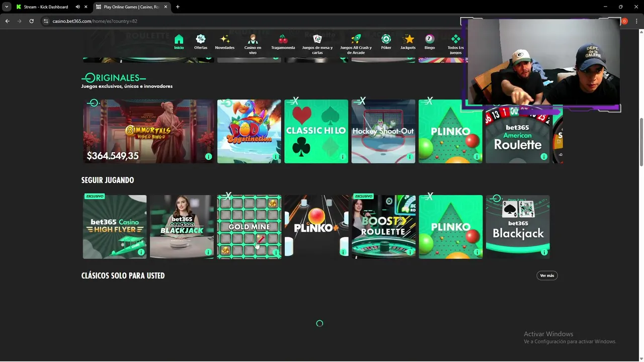This screenshot has width=644, height=362.
Task: Launch Gold Mine game
Action: click(249, 227)
